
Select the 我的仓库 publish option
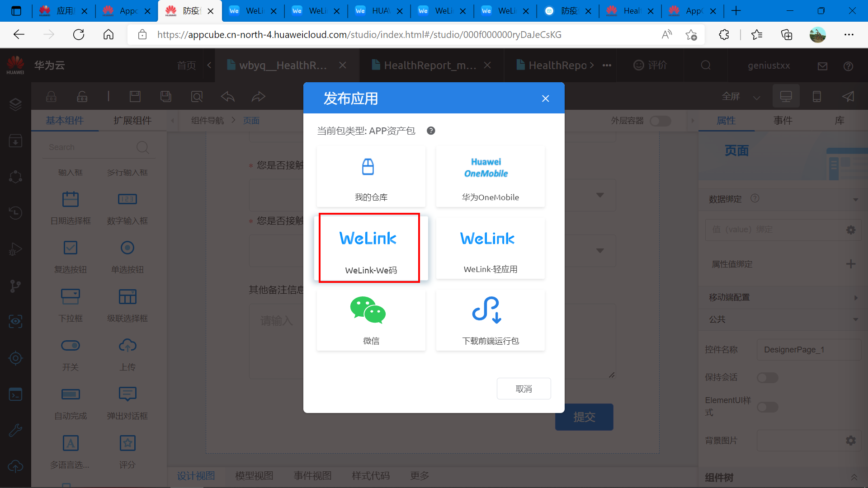(371, 177)
